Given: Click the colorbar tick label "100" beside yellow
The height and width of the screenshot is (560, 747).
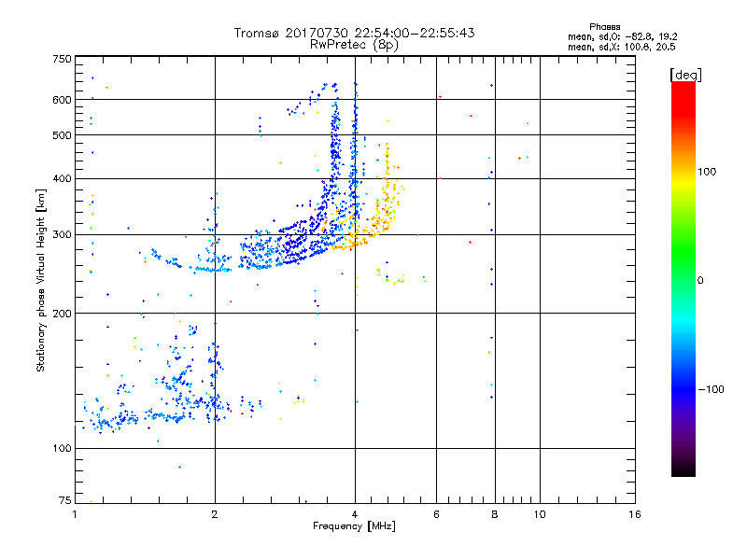Looking at the screenshot, I should [x=707, y=172].
